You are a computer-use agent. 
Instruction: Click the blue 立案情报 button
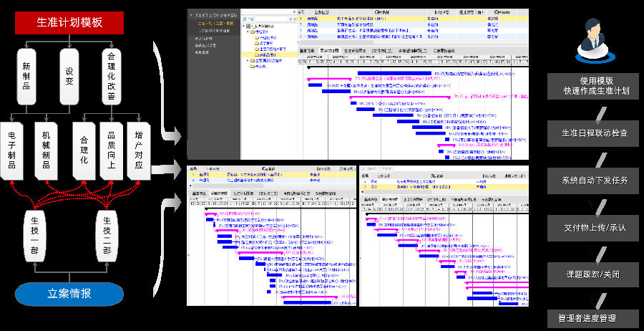(x=69, y=294)
